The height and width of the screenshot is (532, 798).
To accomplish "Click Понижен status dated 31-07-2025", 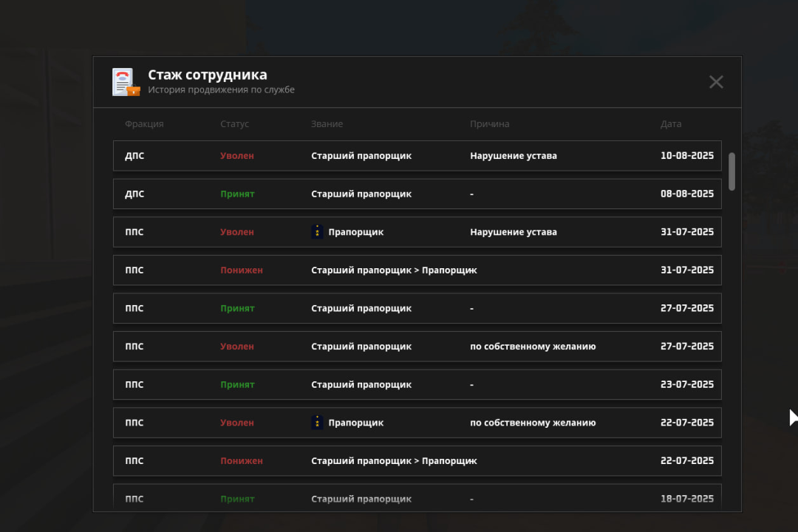I will (x=241, y=270).
